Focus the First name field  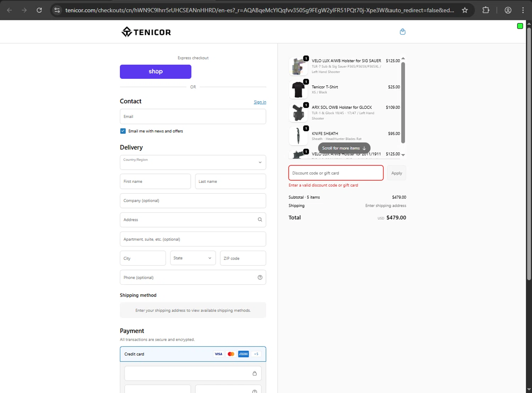tap(155, 181)
